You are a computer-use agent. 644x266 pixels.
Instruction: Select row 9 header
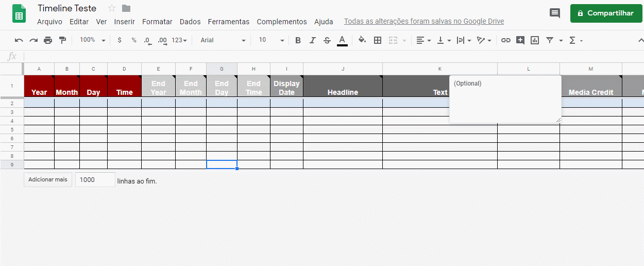(x=12, y=164)
